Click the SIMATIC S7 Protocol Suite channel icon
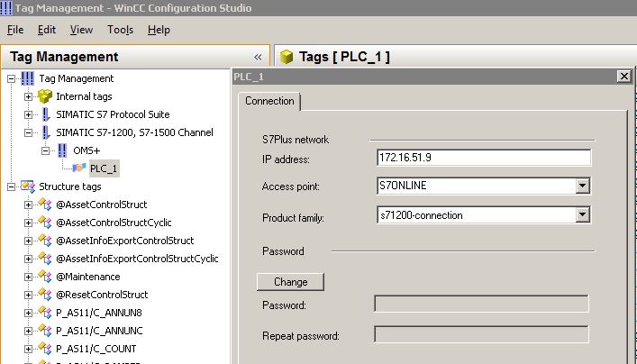 pyautogui.click(x=46, y=114)
